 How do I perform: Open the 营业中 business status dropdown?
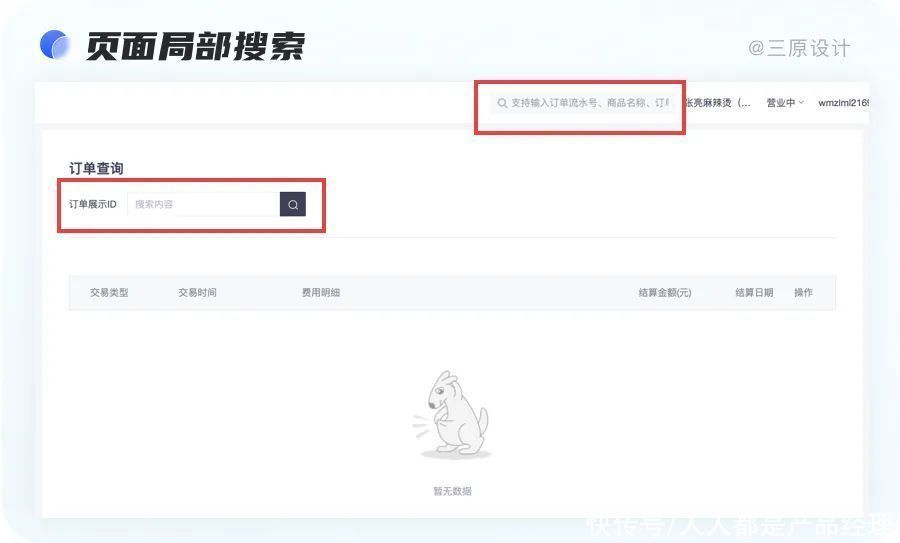[x=785, y=103]
